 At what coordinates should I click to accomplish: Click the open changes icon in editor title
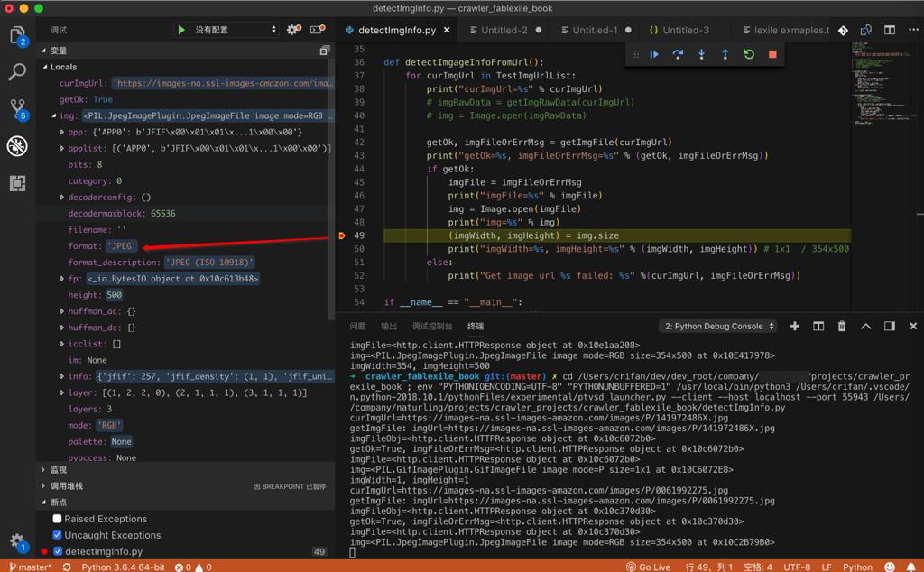865,30
